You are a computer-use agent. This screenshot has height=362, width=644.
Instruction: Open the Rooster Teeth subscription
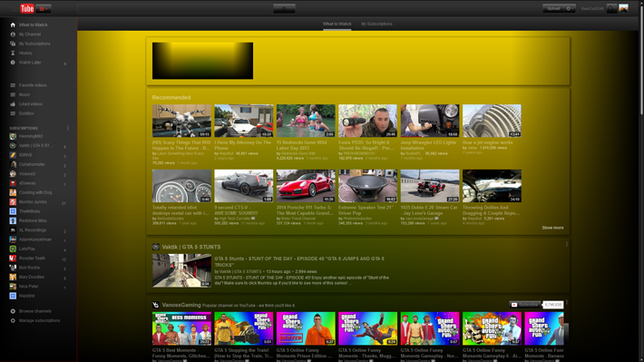32,259
